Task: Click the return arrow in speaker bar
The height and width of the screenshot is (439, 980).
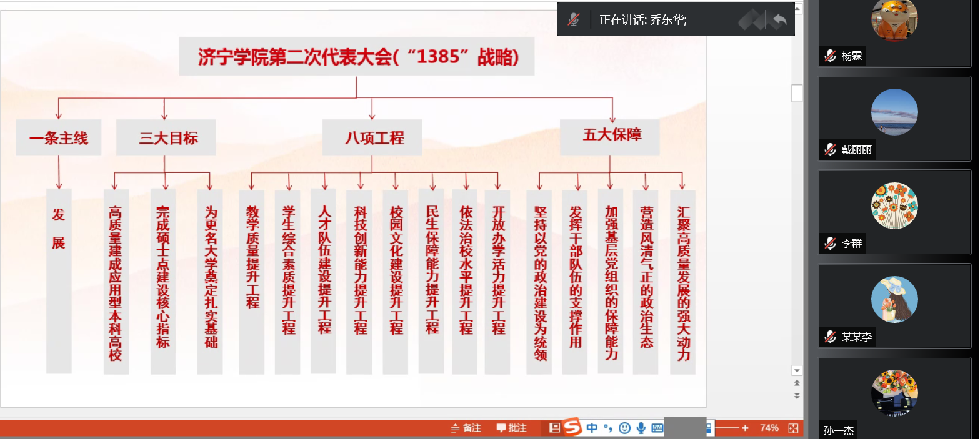Action: 779,20
